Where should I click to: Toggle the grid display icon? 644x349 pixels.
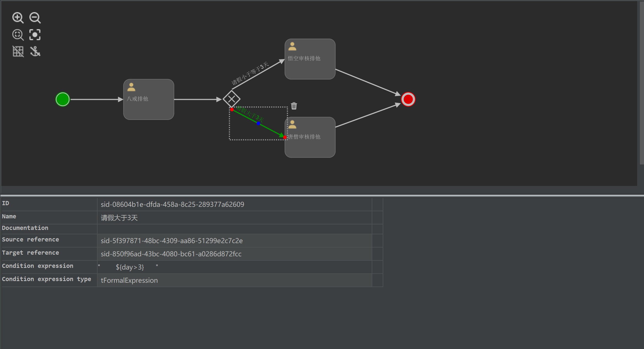point(18,51)
